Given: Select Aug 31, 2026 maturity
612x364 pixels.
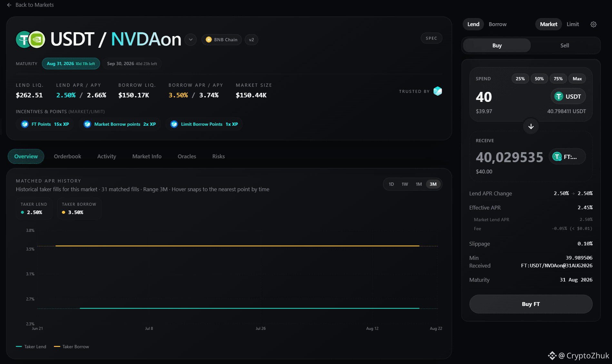Looking at the screenshot, I should pos(71,64).
